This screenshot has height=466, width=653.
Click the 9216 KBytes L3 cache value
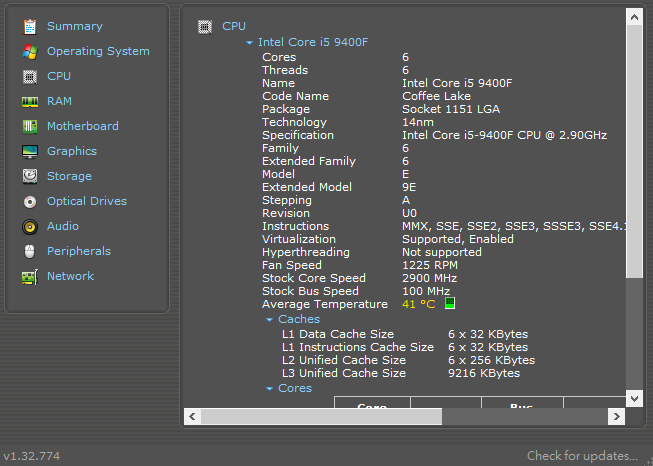484,373
